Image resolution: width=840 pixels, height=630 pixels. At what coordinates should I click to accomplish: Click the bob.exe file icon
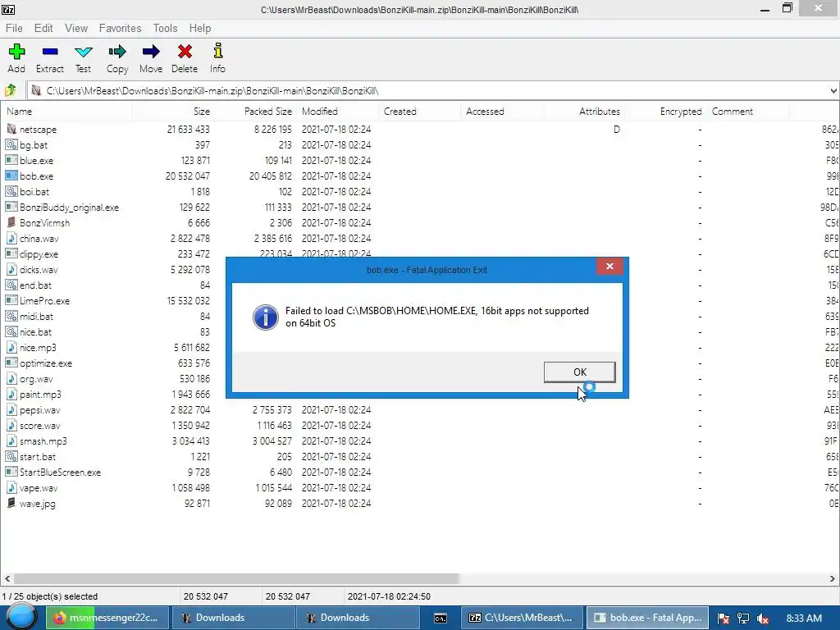11,176
